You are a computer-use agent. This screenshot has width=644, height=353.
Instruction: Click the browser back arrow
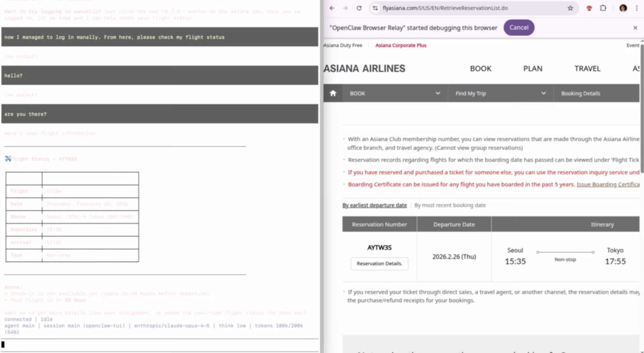pyautogui.click(x=332, y=8)
